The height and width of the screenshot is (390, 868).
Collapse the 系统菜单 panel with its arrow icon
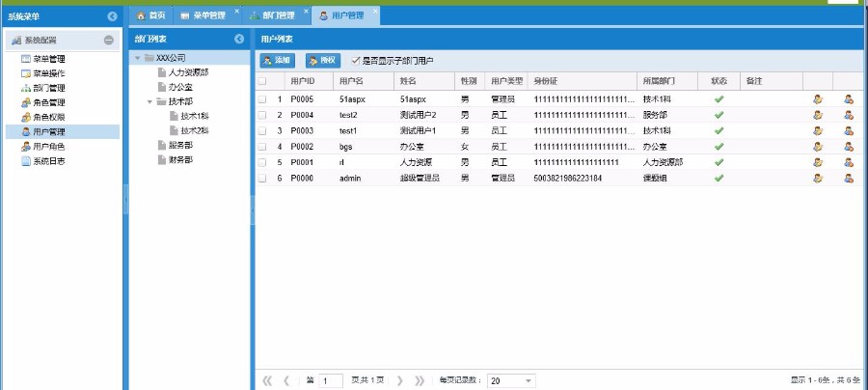click(112, 16)
